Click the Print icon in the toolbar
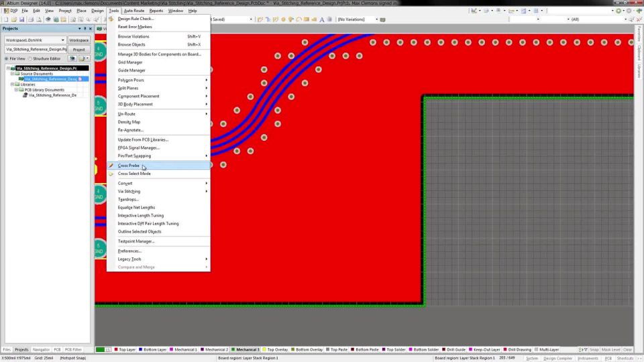Viewport: 644px width, 362px height. (31, 19)
